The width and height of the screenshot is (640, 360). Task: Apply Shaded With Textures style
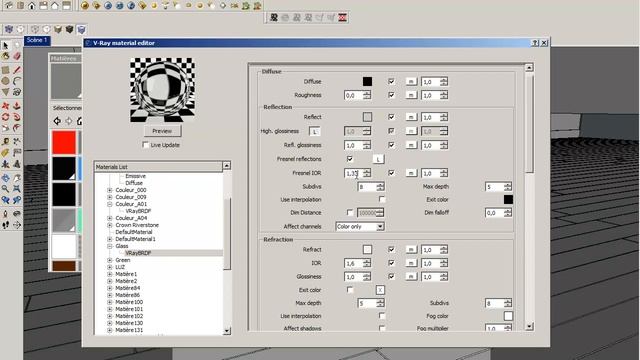click(69, 29)
